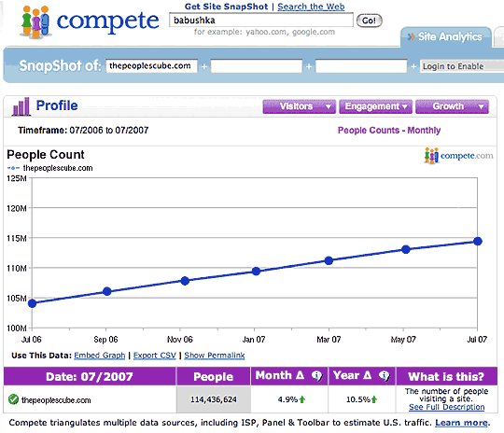Click the Jul 07 data point on chart
The image size is (504, 433).
click(478, 241)
